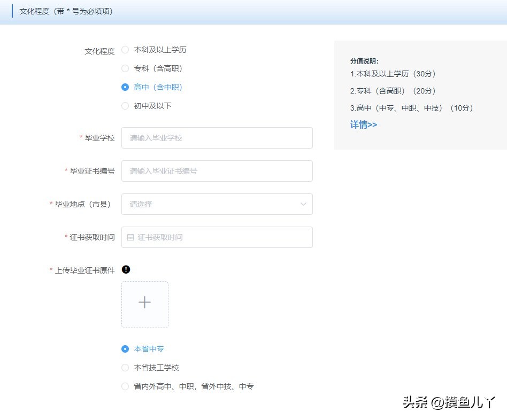This screenshot has width=507, height=420.
Task: Click the plus icon to upload certificate
Action: click(144, 302)
